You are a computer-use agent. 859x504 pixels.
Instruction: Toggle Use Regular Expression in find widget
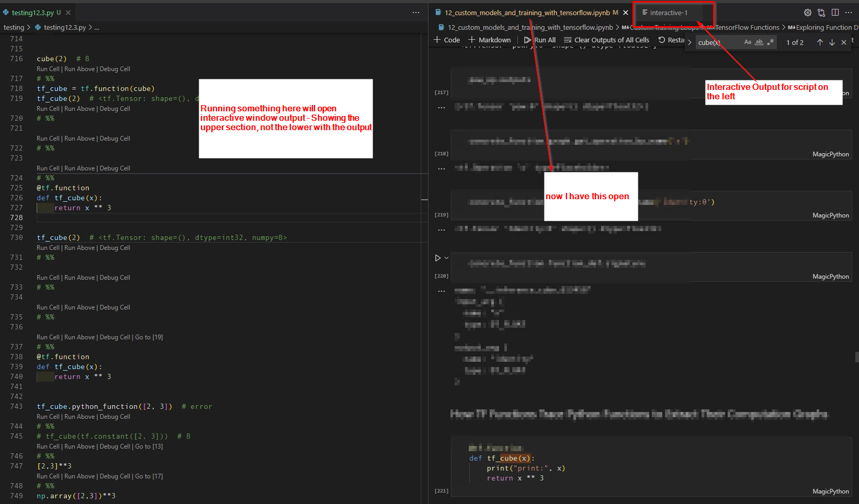pos(770,42)
